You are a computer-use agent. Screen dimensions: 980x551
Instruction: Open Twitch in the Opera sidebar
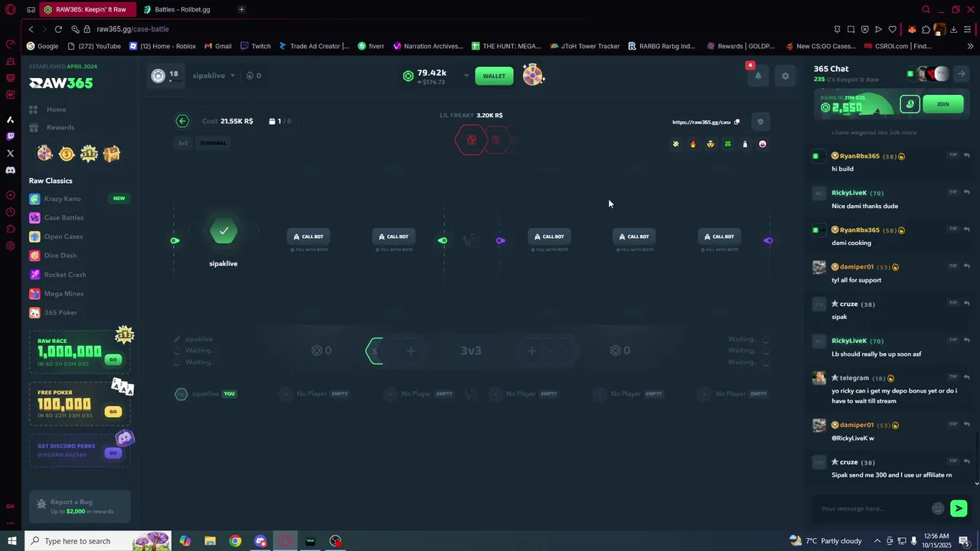pos(10,136)
